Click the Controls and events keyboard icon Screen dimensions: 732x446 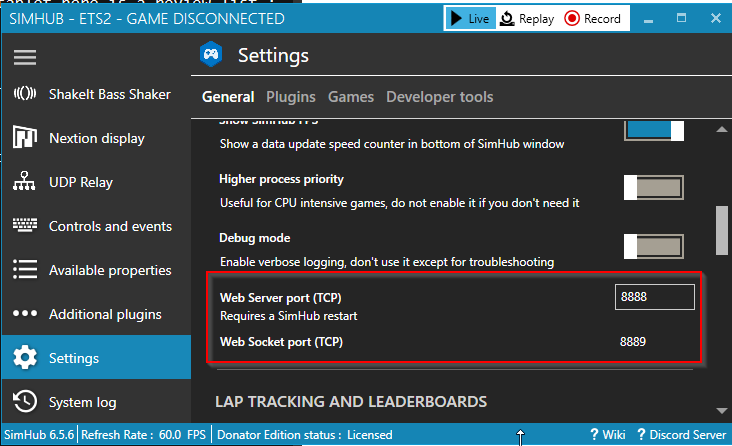pyautogui.click(x=25, y=225)
